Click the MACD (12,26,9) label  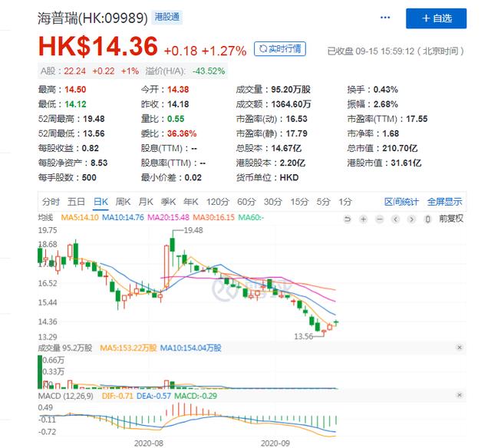(x=66, y=396)
